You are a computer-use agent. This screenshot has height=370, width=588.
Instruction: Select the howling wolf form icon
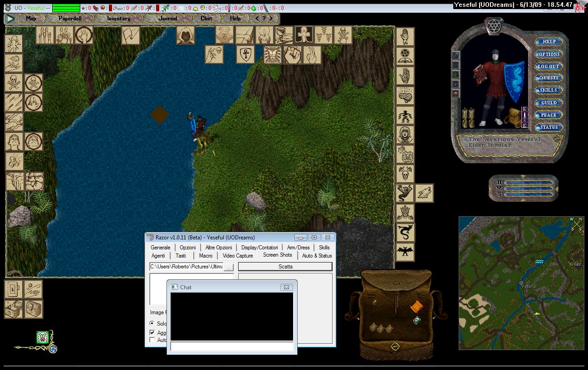tap(424, 193)
